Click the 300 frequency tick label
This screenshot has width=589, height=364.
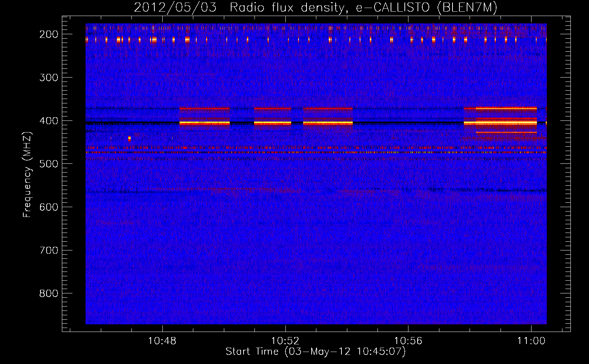tap(49, 77)
